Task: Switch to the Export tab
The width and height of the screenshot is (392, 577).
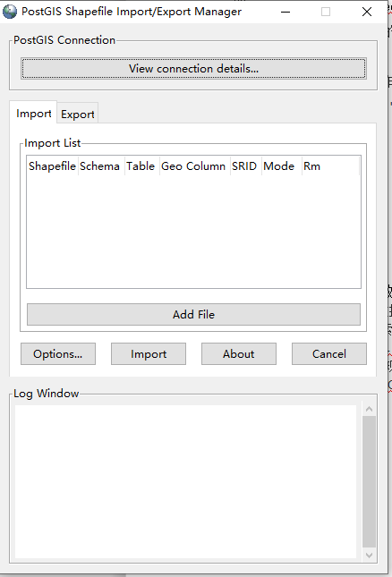Action: coord(78,115)
